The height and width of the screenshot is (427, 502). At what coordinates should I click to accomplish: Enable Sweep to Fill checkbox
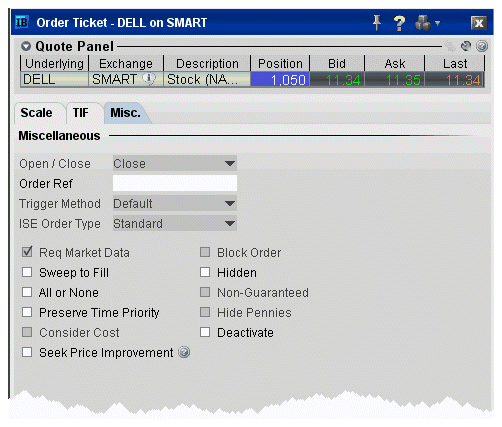(x=27, y=272)
